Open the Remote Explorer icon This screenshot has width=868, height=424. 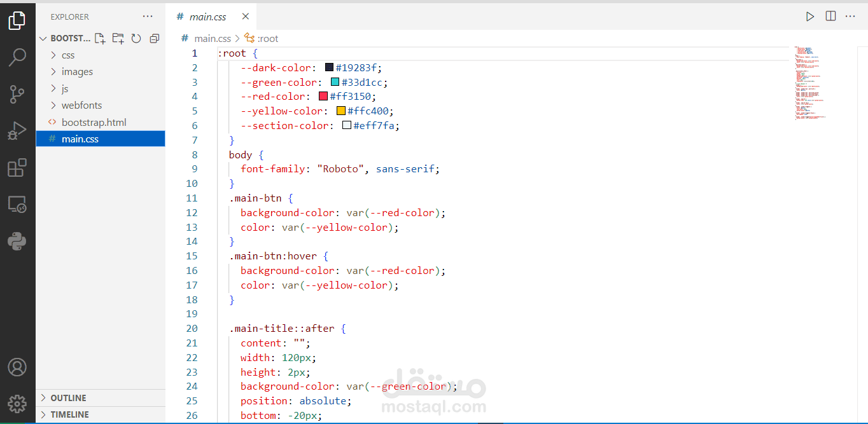coord(17,205)
